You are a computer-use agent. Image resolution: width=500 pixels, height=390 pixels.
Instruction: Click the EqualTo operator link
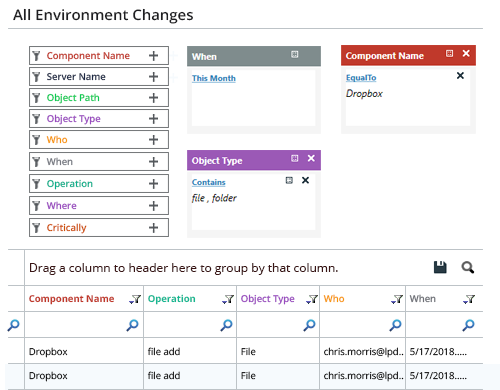(361, 78)
